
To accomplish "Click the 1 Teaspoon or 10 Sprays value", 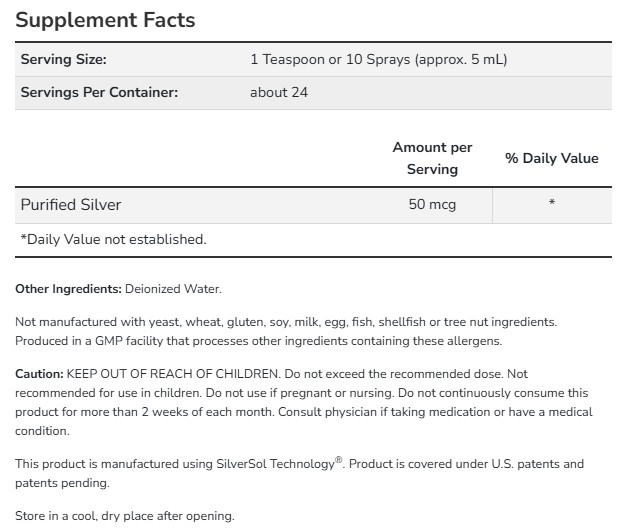I will pos(378,60).
